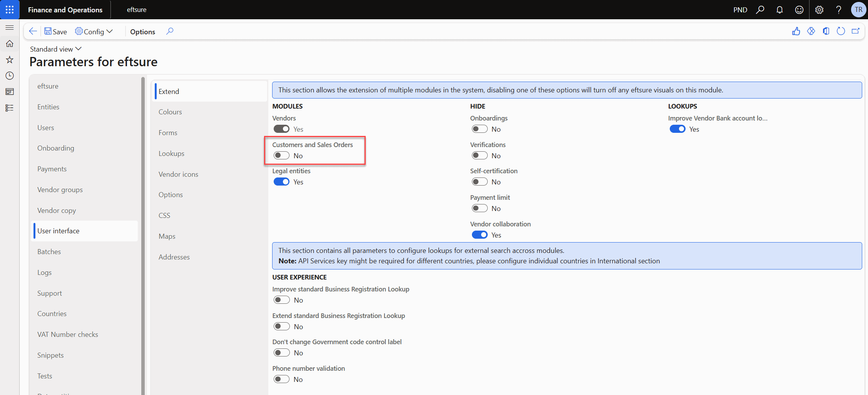Screen dimensions: 868x395
Task: Open Recent clock icon
Action: [10, 76]
